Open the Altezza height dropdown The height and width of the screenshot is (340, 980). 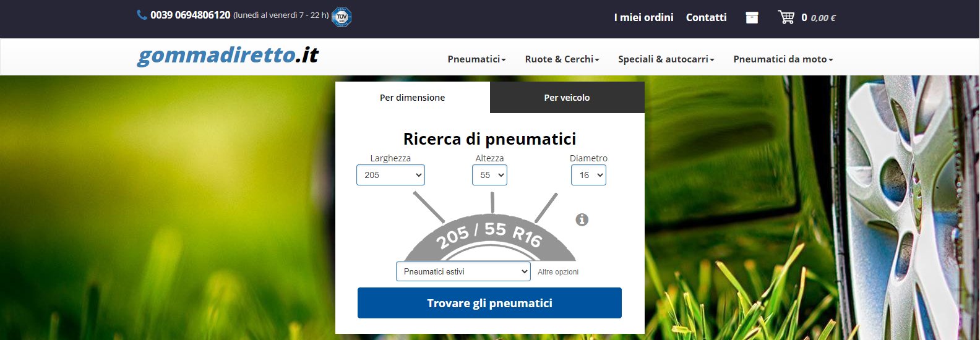(489, 175)
